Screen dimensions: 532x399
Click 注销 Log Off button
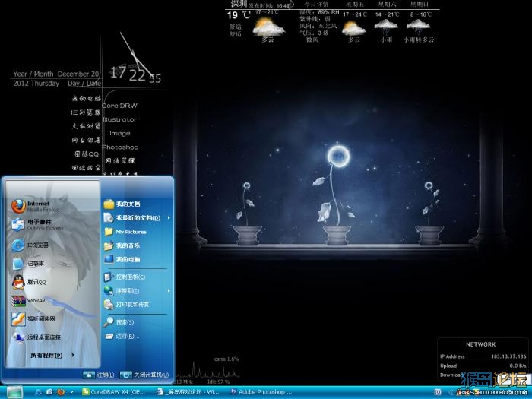point(98,375)
